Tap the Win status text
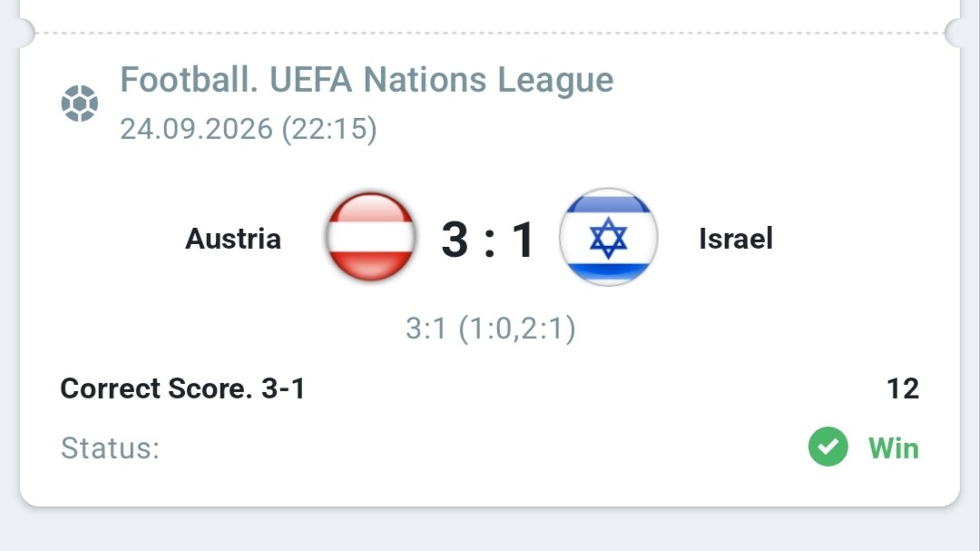Viewport: 980px width, 551px height. (894, 448)
